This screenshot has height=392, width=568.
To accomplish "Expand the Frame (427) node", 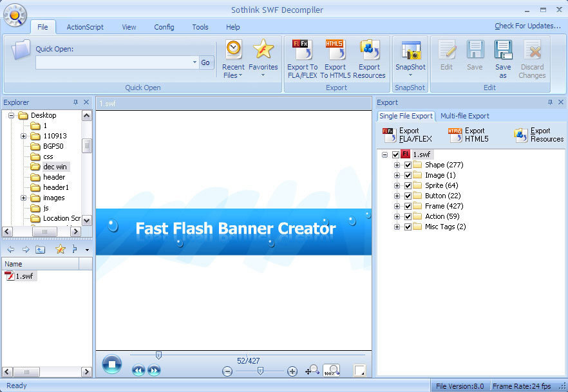I will click(397, 207).
